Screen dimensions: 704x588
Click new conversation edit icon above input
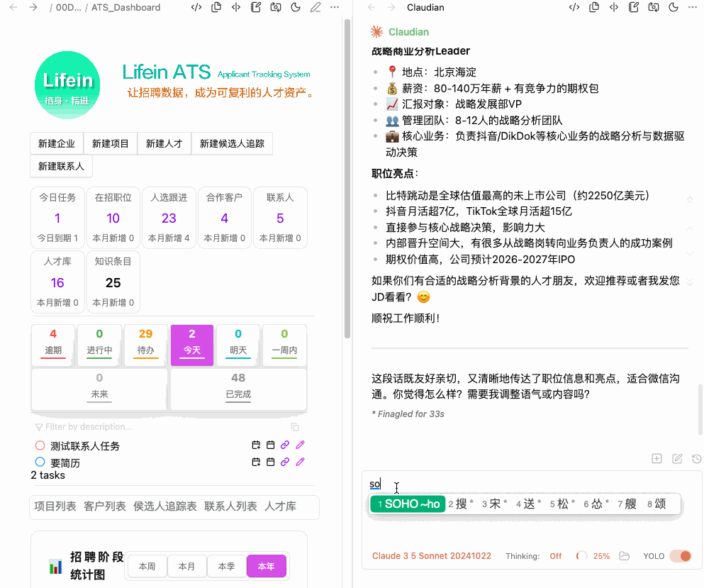(x=677, y=459)
